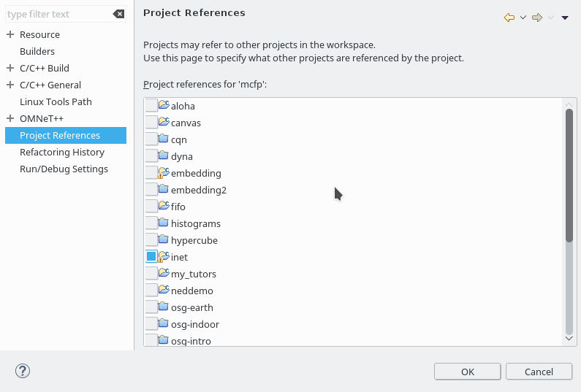The height and width of the screenshot is (392, 581).
Task: Expand the Resource tree node
Action: [10, 35]
